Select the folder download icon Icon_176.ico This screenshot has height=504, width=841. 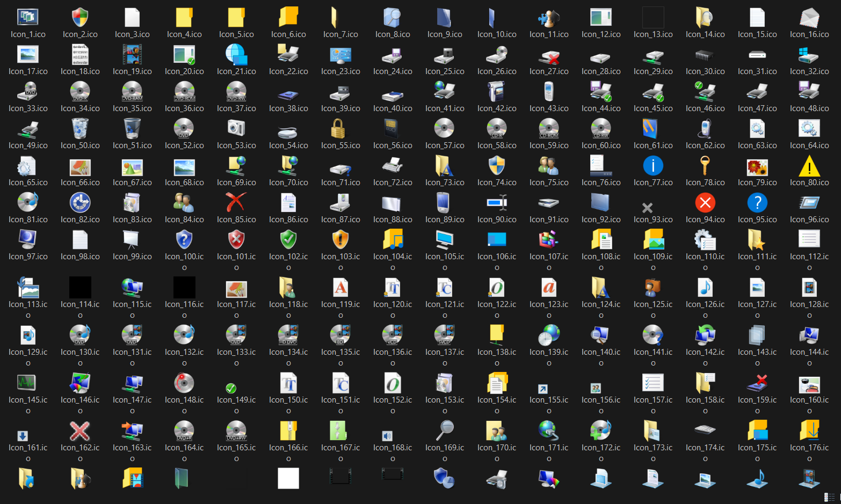click(809, 431)
